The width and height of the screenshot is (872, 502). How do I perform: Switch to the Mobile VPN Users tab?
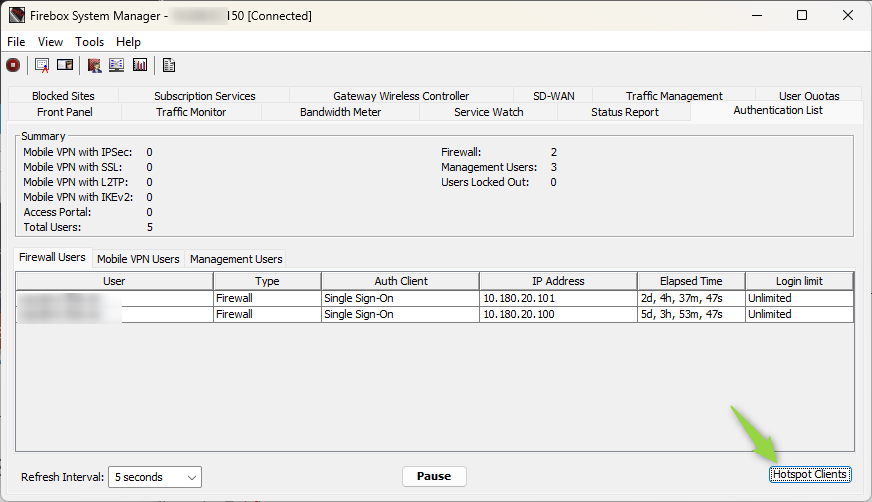pyautogui.click(x=138, y=259)
